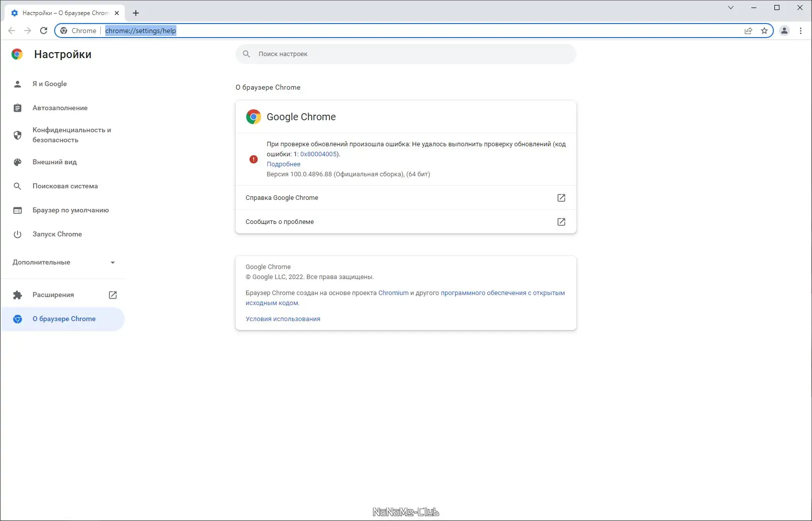
Task: Click the search magnifier in settings search
Action: pyautogui.click(x=246, y=54)
